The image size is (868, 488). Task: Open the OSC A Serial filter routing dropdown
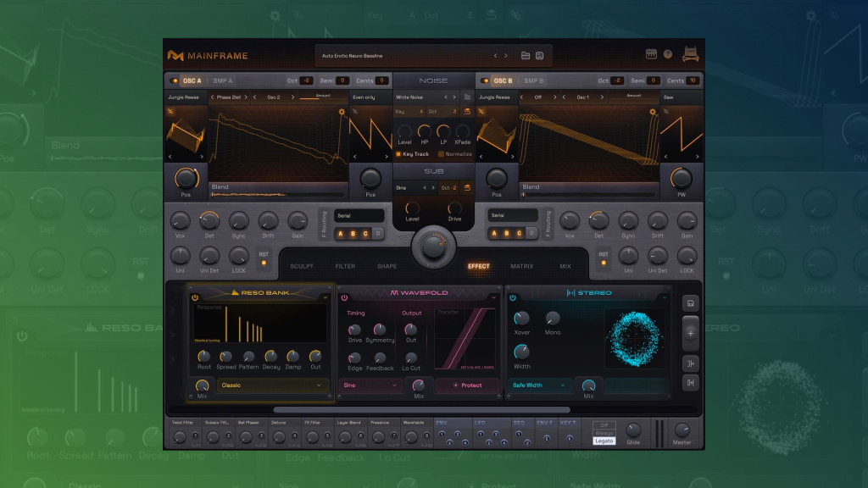359,216
